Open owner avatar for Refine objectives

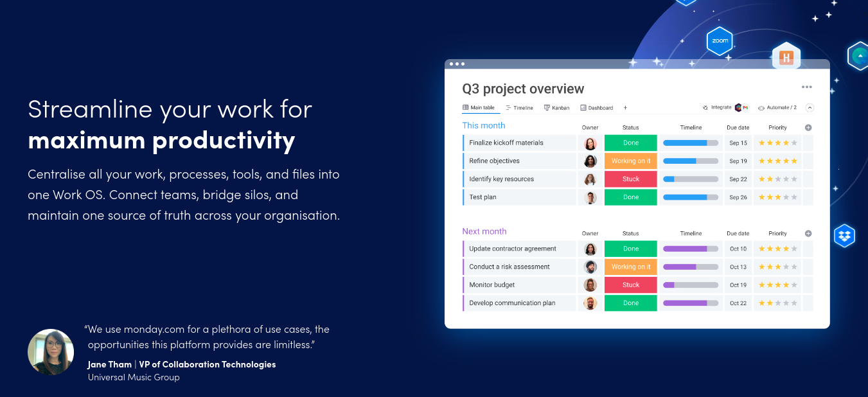click(x=590, y=161)
